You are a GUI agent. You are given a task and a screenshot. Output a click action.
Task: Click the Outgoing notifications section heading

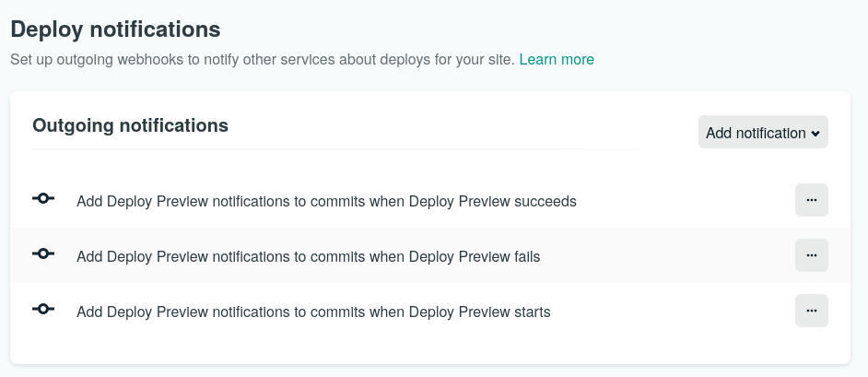coord(130,125)
